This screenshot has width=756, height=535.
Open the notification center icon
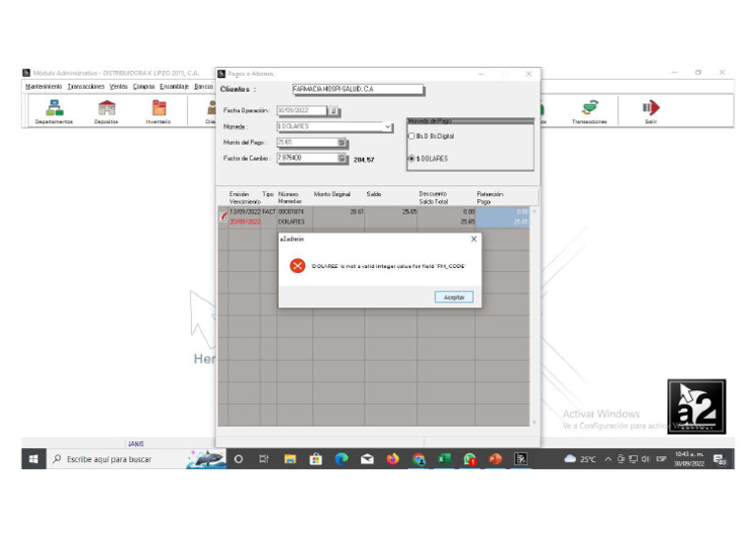tap(720, 460)
